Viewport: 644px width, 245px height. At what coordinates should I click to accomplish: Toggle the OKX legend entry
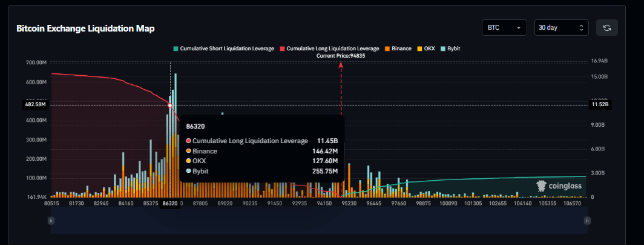[x=430, y=48]
